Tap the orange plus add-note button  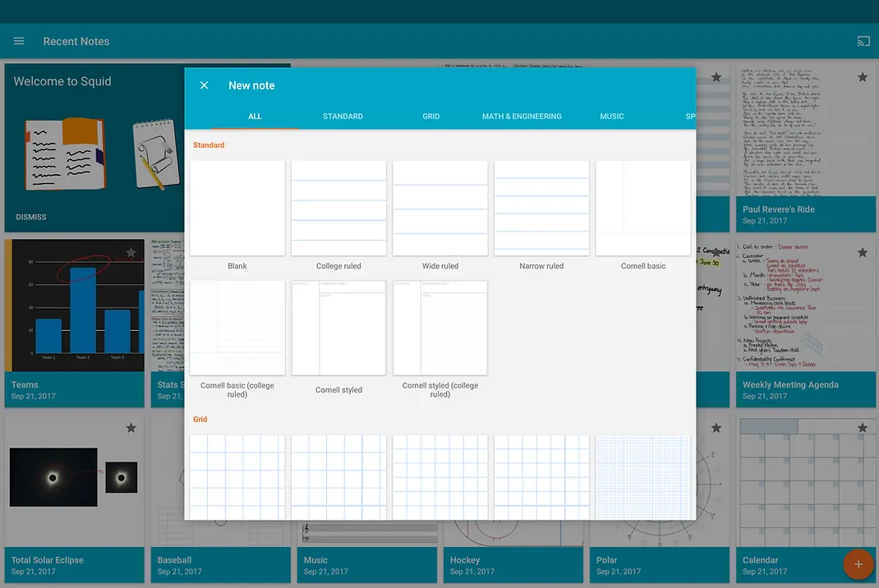858,564
